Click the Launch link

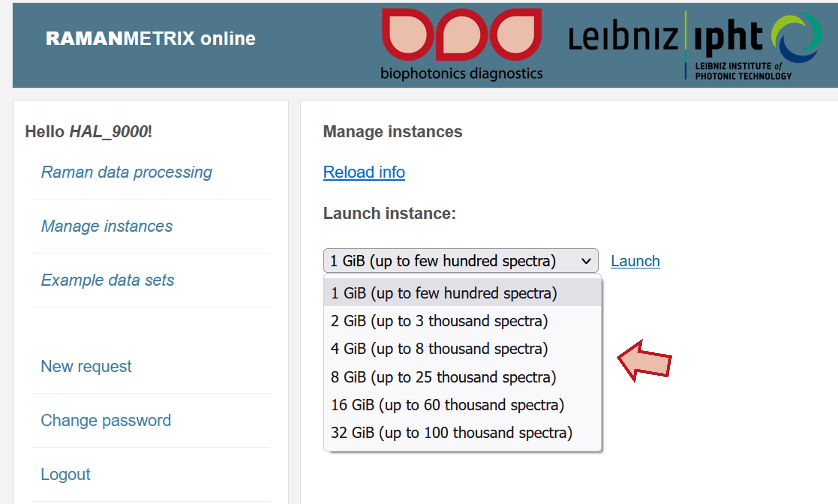635,261
